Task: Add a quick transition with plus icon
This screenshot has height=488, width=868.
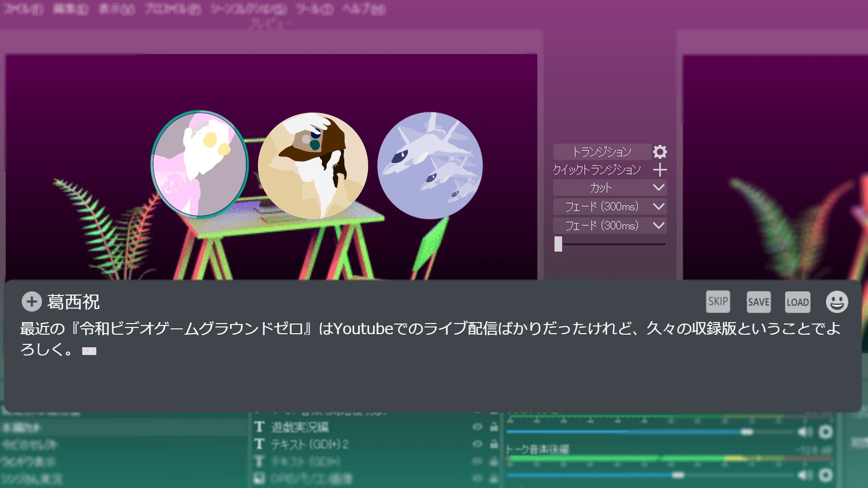Action: tap(660, 170)
